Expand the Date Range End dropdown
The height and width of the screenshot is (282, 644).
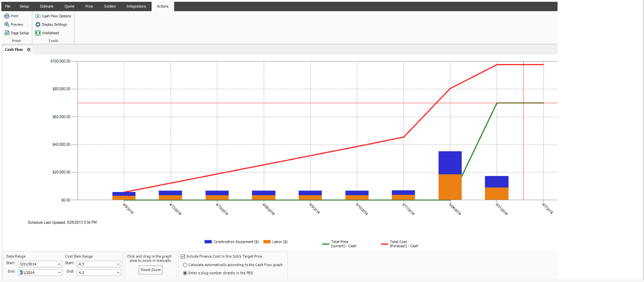(59, 273)
